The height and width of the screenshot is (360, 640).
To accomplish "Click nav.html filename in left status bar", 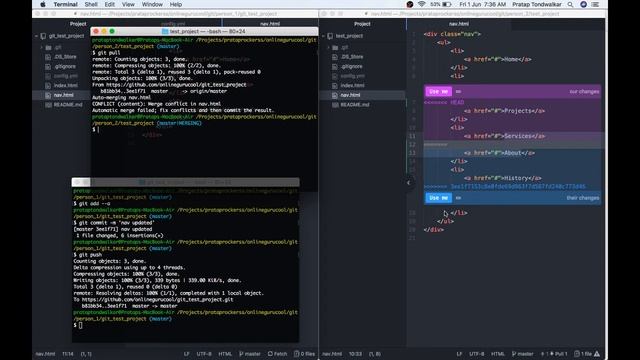I will [x=45, y=354].
